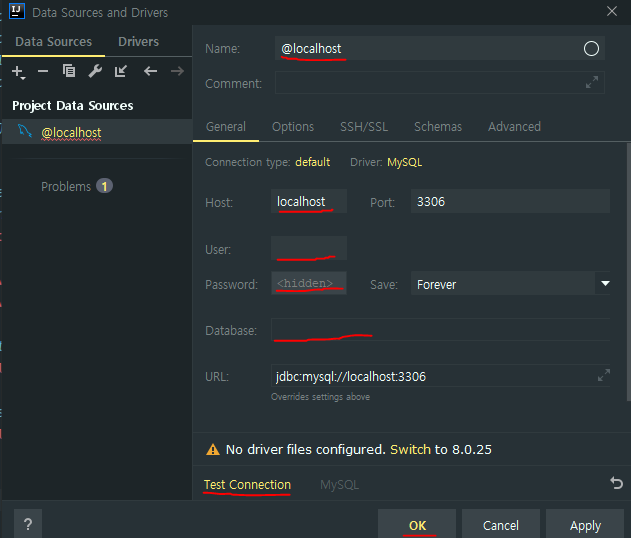631x538 pixels.
Task: Expand the URL field editor
Action: pos(603,376)
